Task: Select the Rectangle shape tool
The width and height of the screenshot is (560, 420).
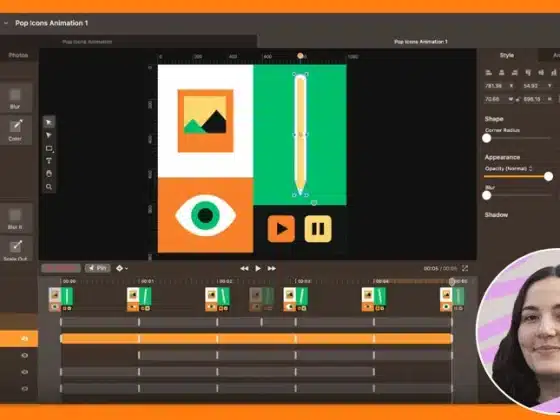Action: click(49, 149)
